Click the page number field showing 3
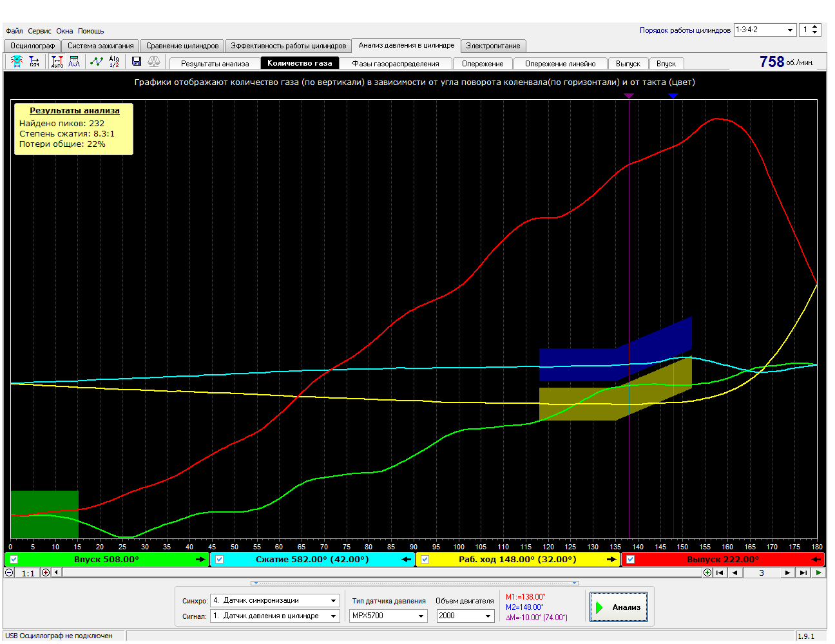This screenshot has width=835, height=644. (x=762, y=573)
